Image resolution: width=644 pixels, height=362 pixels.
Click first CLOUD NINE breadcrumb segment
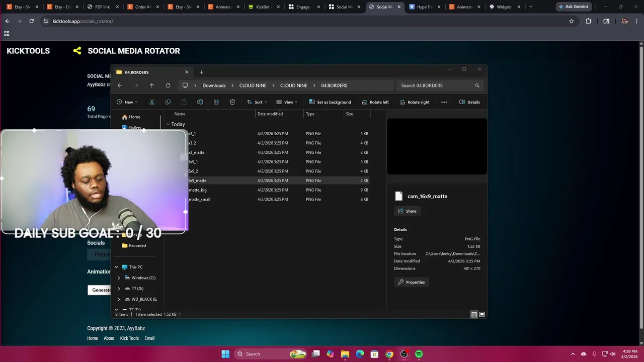click(x=253, y=85)
